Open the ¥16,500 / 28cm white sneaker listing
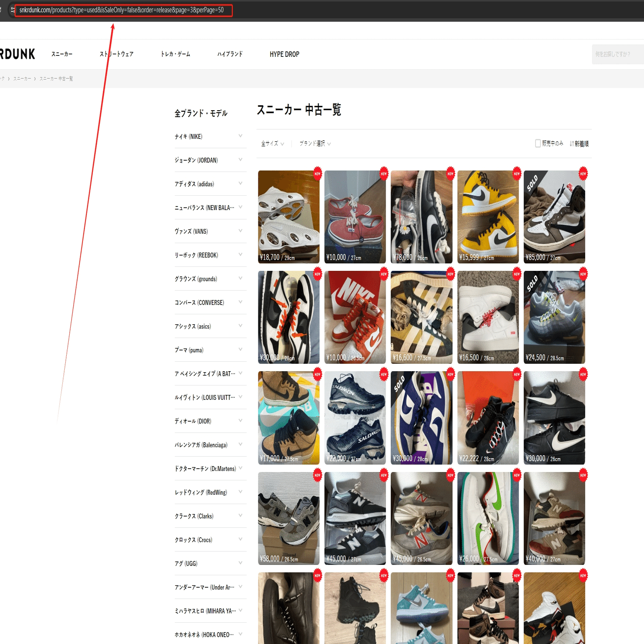The image size is (644, 644). pos(488,317)
